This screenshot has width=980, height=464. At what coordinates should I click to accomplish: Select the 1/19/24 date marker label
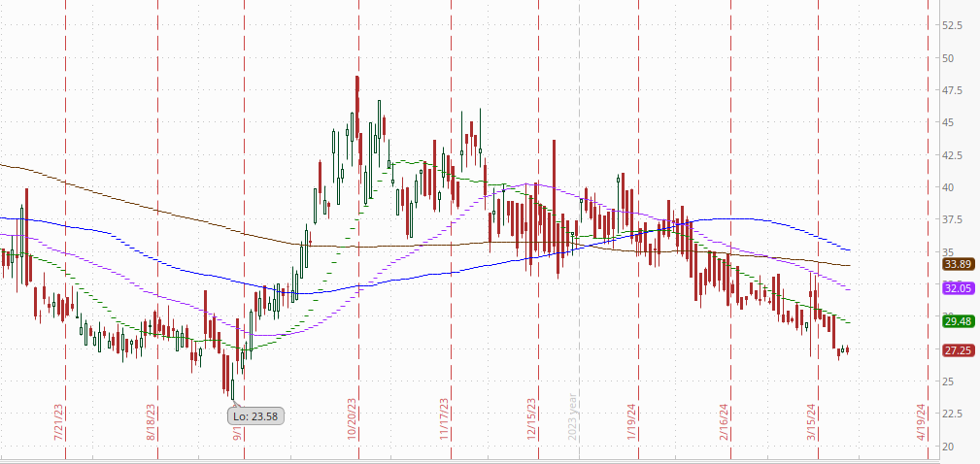(x=632, y=422)
